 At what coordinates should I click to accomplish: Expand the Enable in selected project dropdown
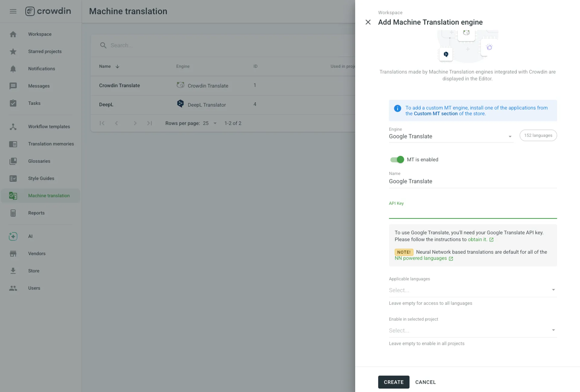click(x=473, y=330)
